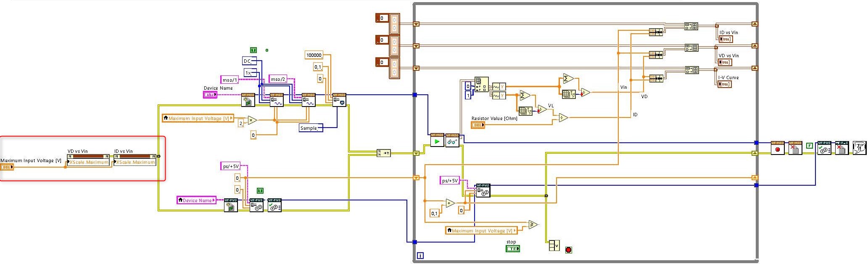Toggle the False boolean constant near WF-PWS
This screenshot has width=868, height=264.
click(809, 146)
